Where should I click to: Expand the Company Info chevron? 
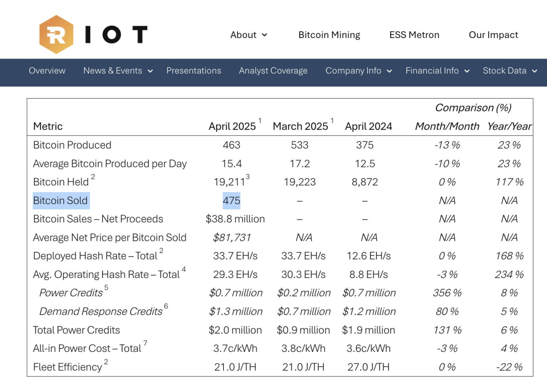(x=389, y=71)
